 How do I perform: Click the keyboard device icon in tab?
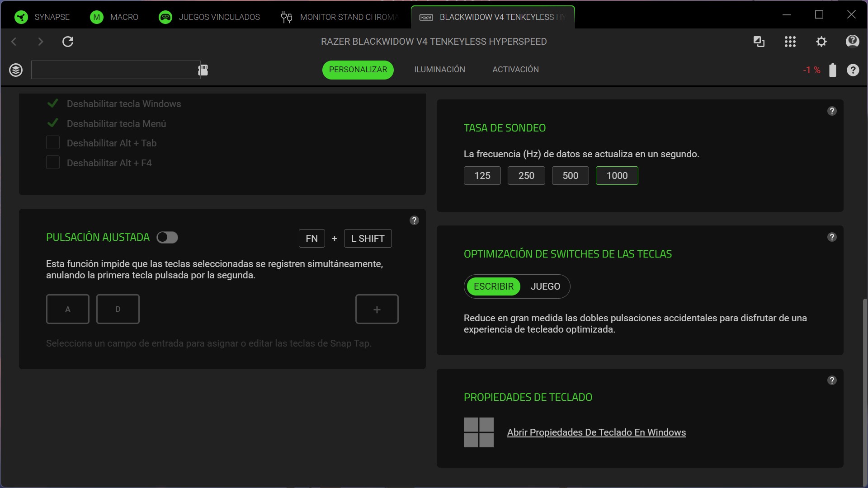426,17
